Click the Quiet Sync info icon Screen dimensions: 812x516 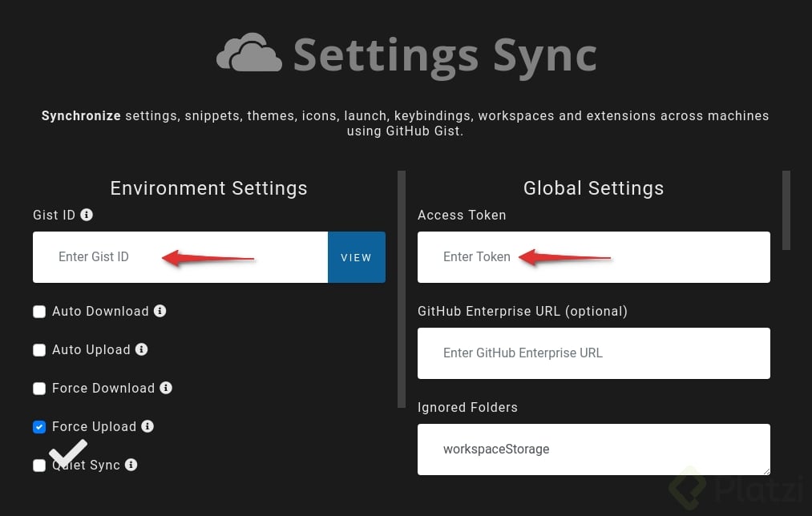131,465
